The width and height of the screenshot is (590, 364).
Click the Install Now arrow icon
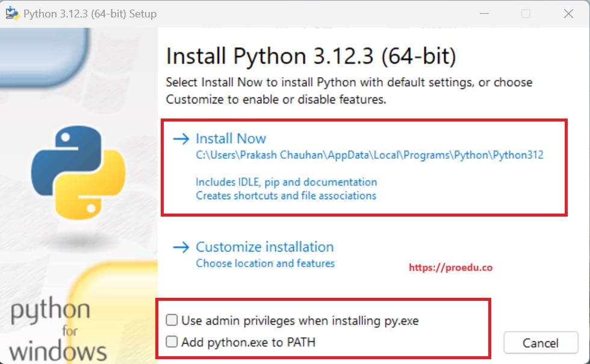tap(181, 139)
